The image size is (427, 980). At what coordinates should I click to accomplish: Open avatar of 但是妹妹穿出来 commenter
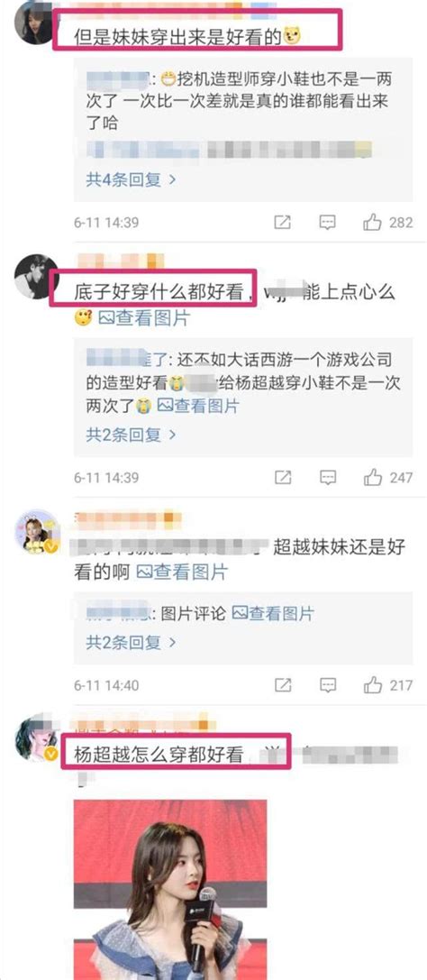point(36,23)
